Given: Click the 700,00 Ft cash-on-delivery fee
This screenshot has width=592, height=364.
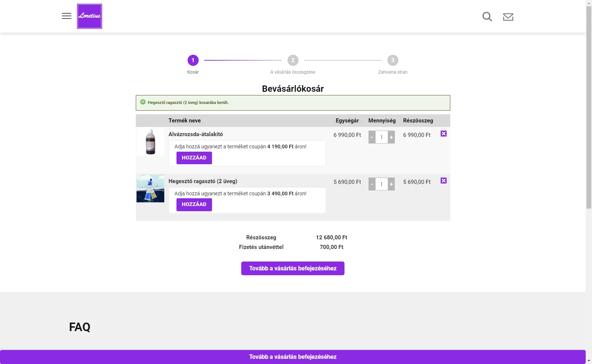Looking at the screenshot, I should coord(332,247).
